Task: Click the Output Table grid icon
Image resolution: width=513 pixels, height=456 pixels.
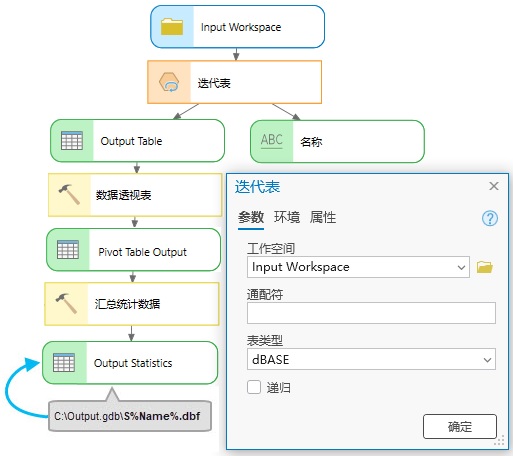Action: (x=72, y=141)
